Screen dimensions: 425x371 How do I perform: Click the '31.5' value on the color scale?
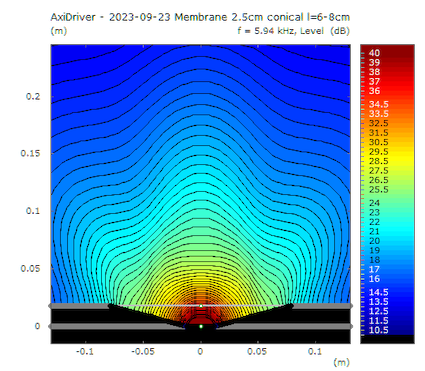click(378, 133)
